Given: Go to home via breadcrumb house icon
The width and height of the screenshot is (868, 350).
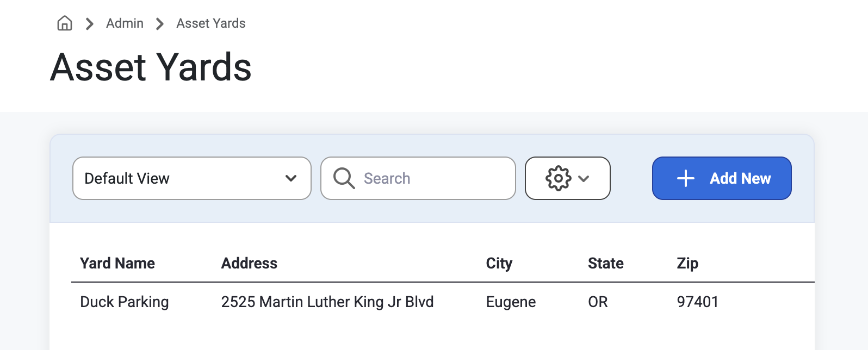Looking at the screenshot, I should click(65, 23).
